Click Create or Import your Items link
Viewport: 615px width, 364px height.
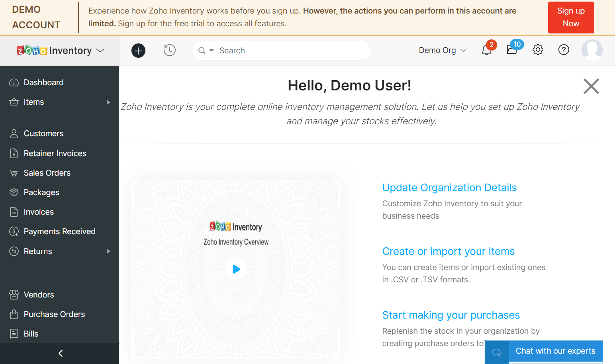point(448,251)
